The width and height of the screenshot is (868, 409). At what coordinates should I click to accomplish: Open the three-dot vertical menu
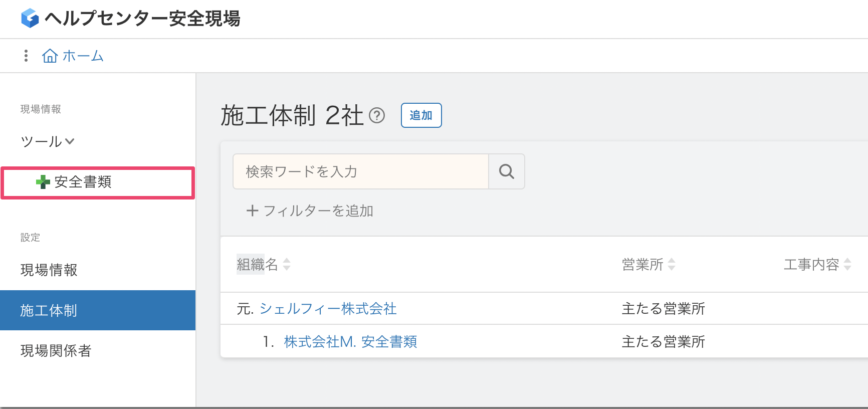click(x=26, y=56)
